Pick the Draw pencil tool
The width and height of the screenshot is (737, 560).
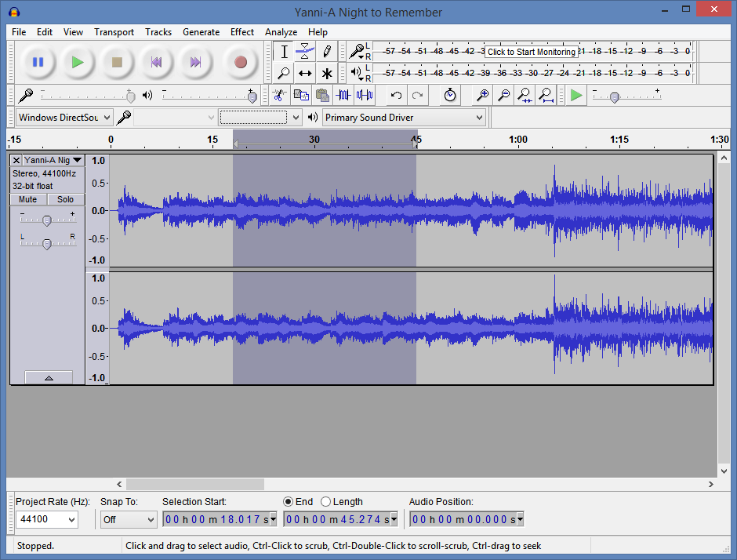(327, 51)
